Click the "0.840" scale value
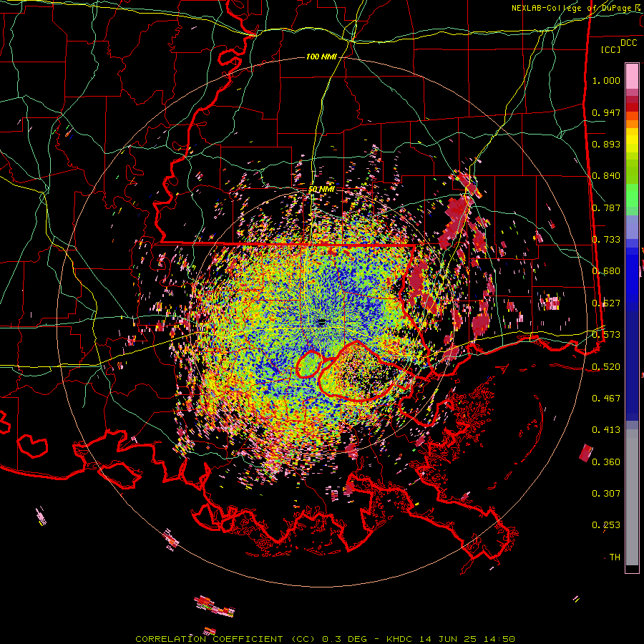 606,176
